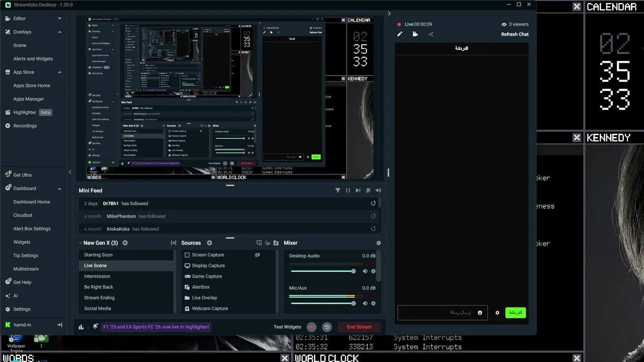
Task: Click the Highlighter announcement banner
Action: point(156,327)
